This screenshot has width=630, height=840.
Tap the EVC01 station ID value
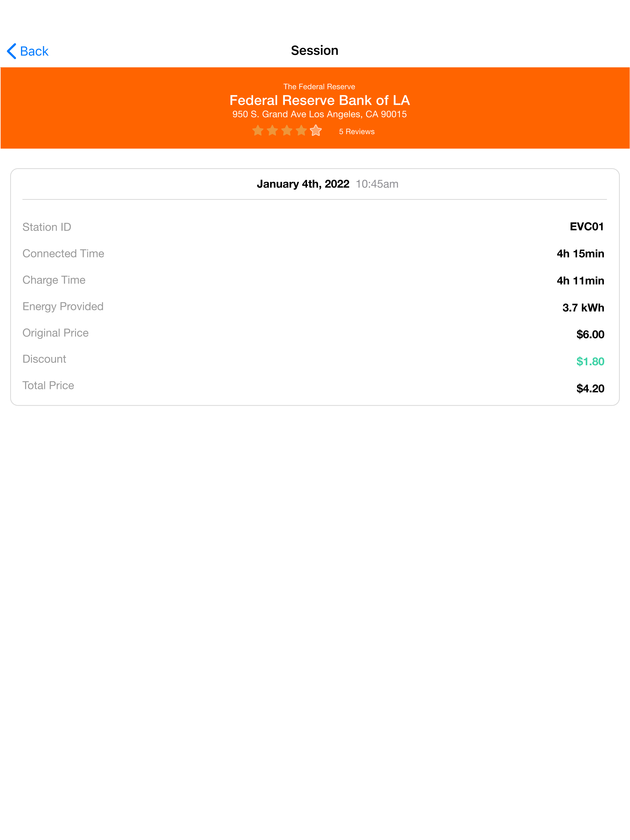(x=587, y=227)
